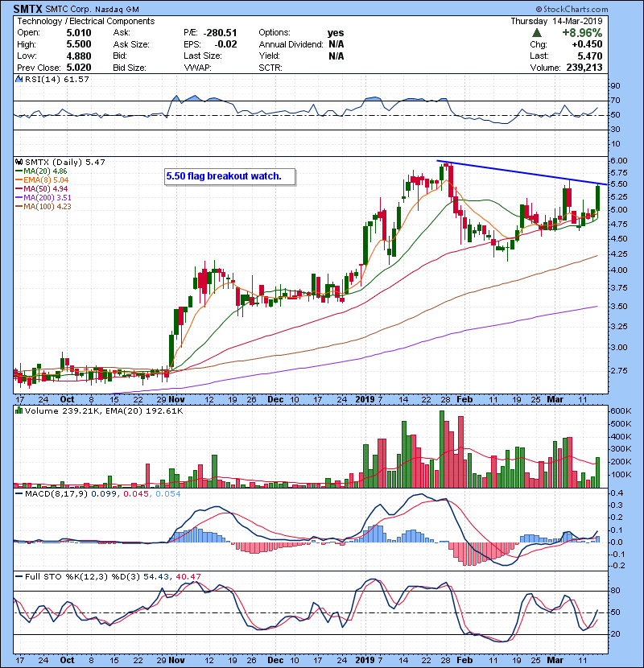
Task: Click the 'Dec' label on price chart axis
Action: (275, 400)
